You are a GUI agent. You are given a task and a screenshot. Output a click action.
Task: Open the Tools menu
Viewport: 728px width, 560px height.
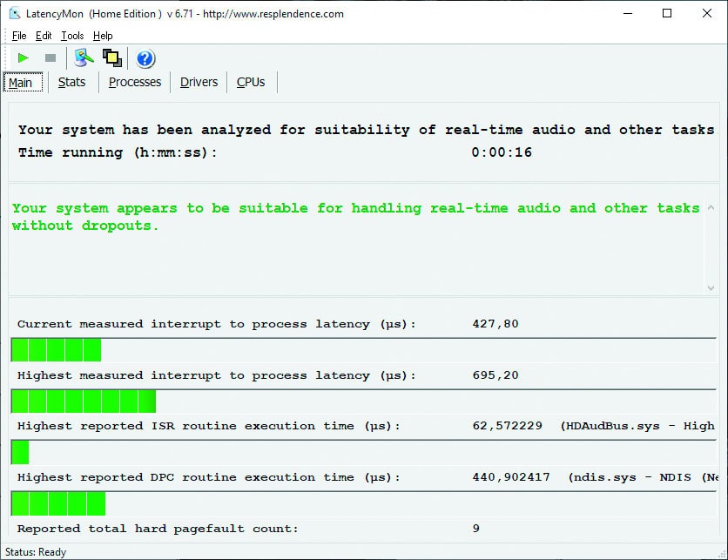(x=71, y=36)
